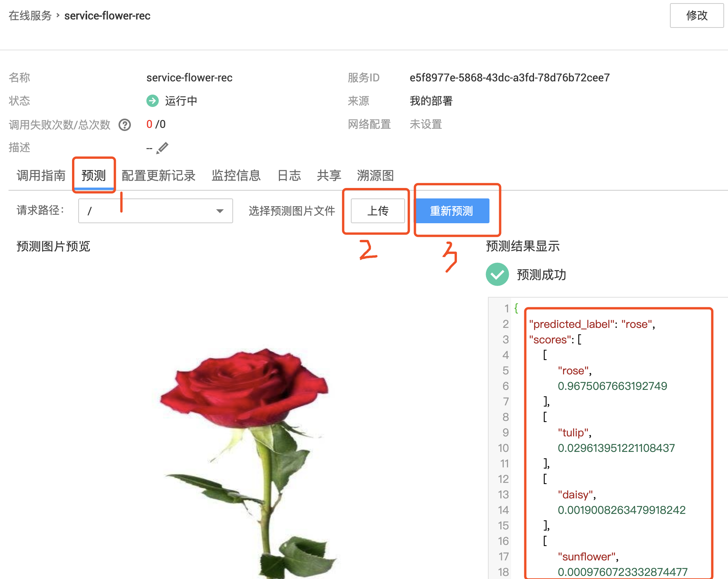Click the 重新预测 button

pos(452,211)
